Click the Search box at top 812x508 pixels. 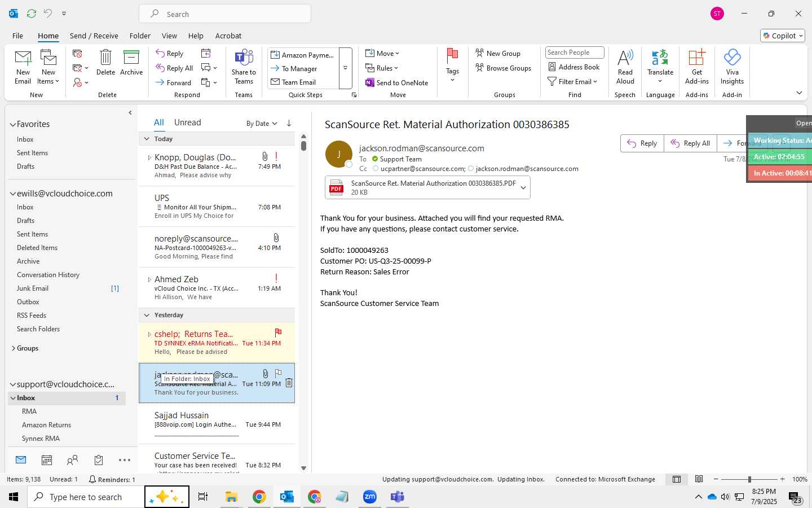pos(225,14)
